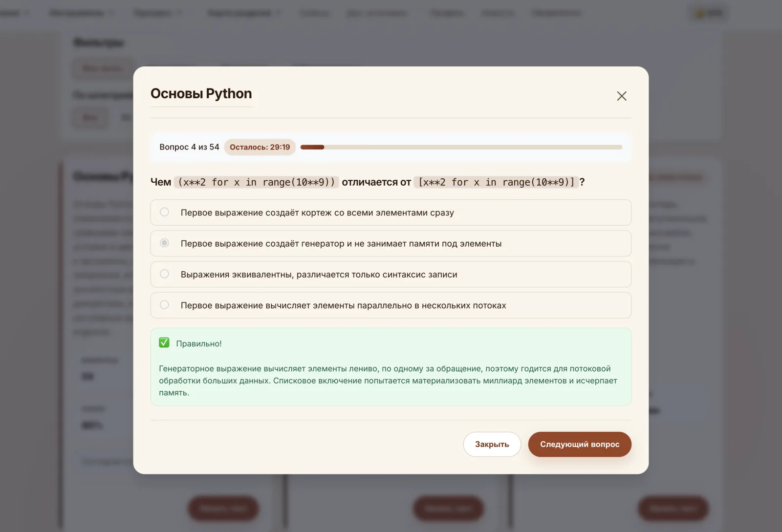Click the empty track of the quiz progress bar
The height and width of the screenshot is (532, 782).
tap(473, 147)
